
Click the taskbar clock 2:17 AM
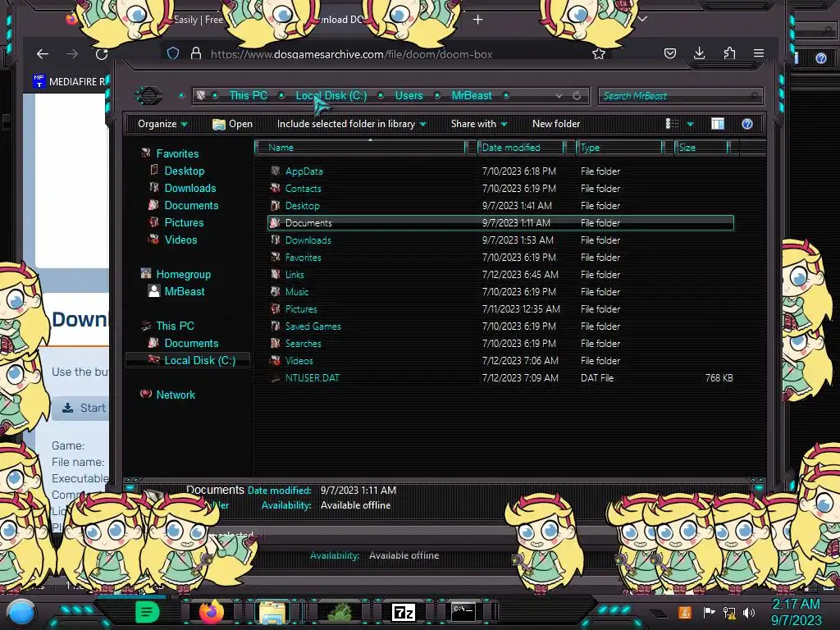(796, 604)
